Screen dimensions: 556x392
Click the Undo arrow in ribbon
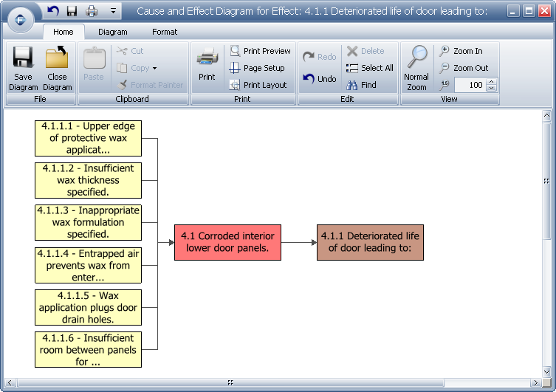pos(319,79)
